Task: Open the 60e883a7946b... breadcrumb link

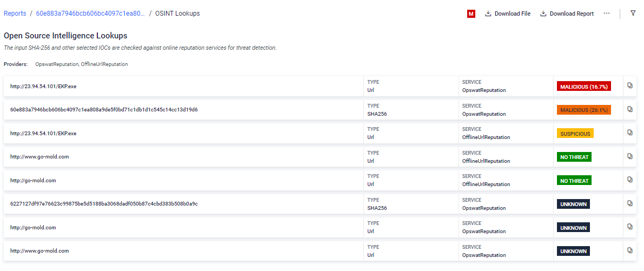Action: 90,14
